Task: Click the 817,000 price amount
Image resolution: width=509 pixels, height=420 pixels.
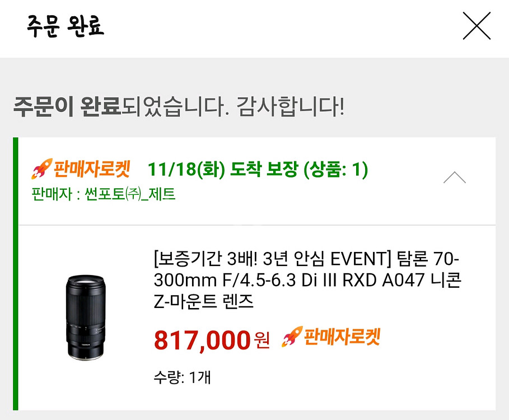Action: click(201, 340)
